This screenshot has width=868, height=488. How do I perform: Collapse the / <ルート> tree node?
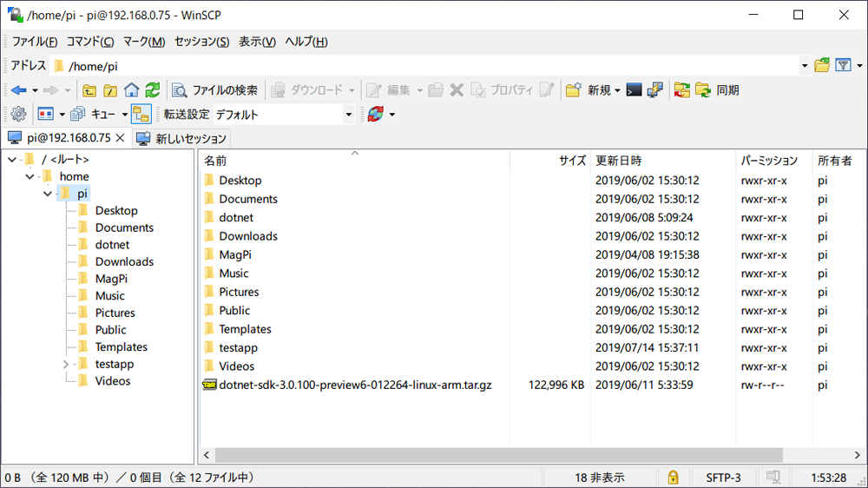[x=12, y=160]
